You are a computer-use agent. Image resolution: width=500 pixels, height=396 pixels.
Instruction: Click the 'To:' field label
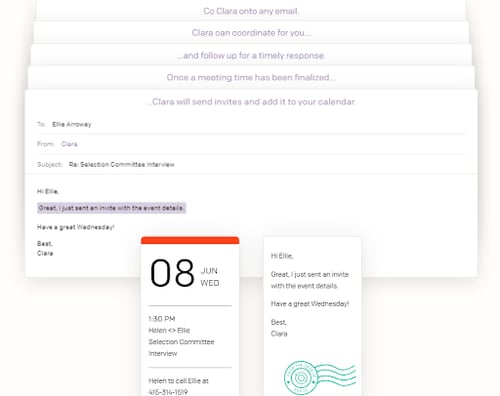pos(41,124)
